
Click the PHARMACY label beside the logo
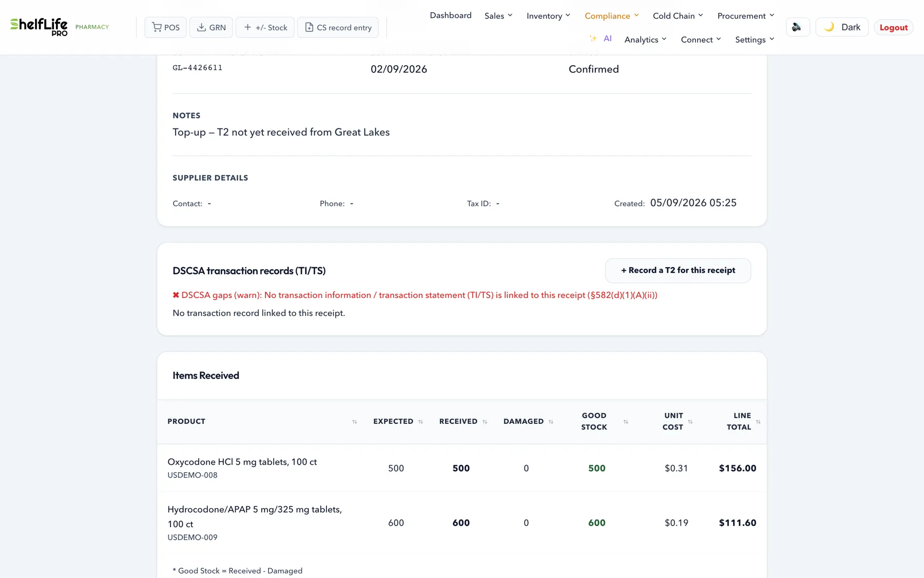pos(92,27)
